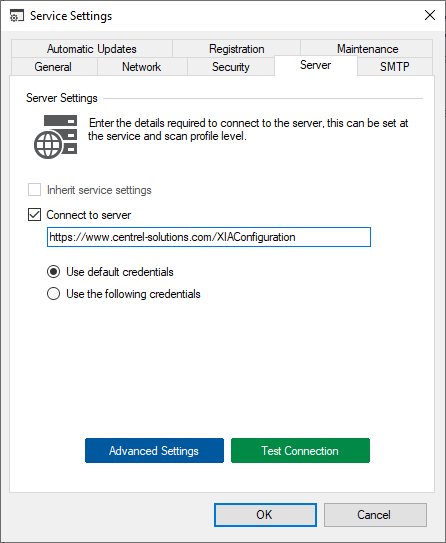The image size is (446, 543).
Task: Go to the Maintenance tab
Action: point(367,48)
